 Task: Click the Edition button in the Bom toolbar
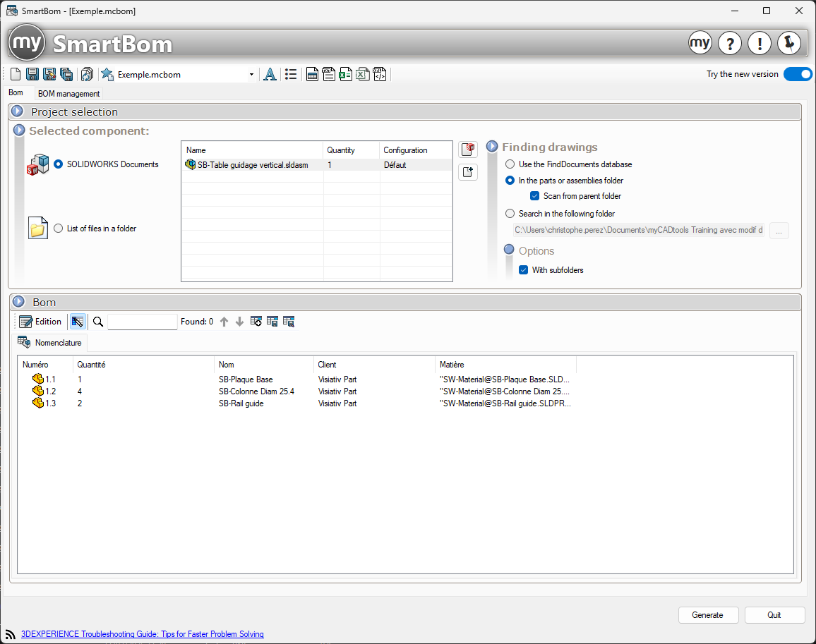pos(40,322)
